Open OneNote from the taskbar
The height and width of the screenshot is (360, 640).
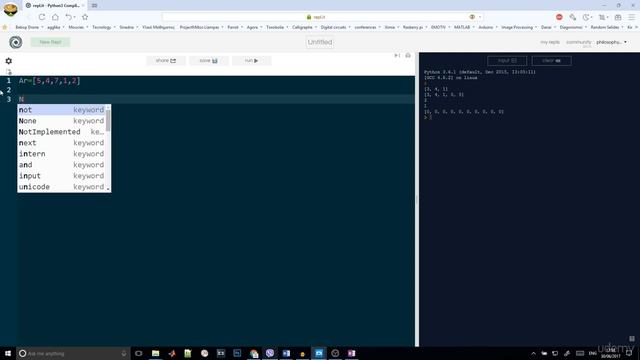point(351,353)
